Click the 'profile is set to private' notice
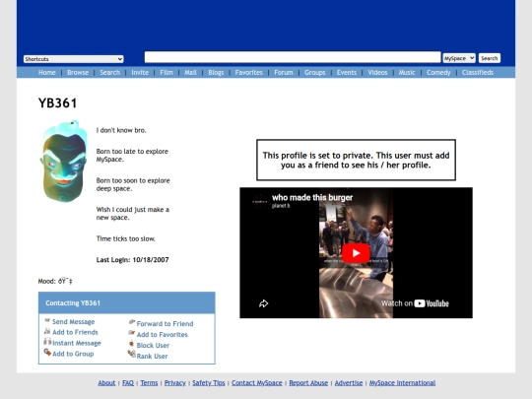The width and height of the screenshot is (532, 399). click(x=356, y=160)
